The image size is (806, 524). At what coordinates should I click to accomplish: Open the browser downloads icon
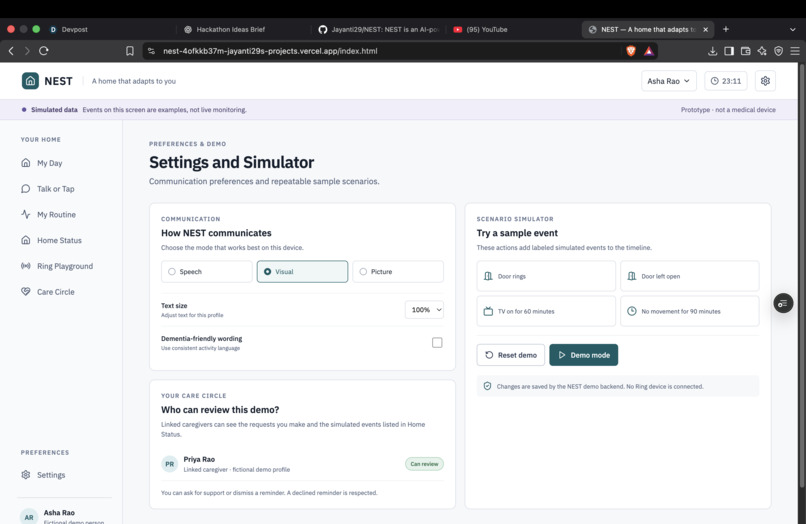[x=712, y=51]
